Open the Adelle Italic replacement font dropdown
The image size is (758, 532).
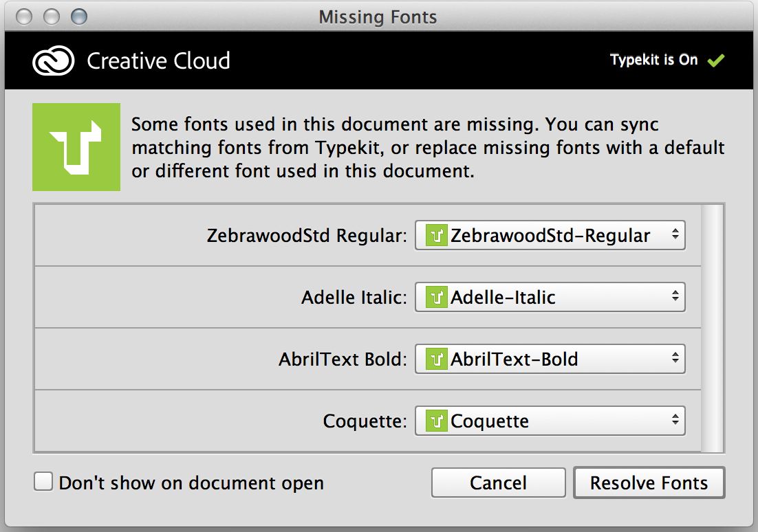pyautogui.click(x=550, y=297)
